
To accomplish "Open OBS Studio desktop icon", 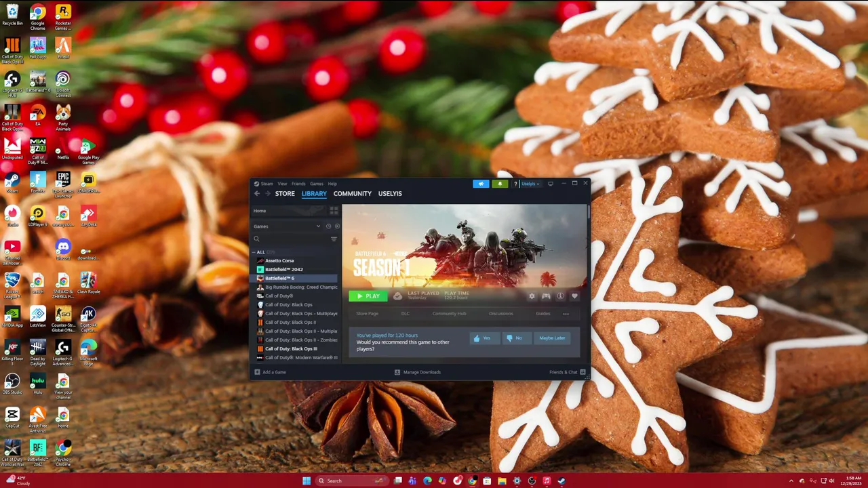I will click(12, 384).
